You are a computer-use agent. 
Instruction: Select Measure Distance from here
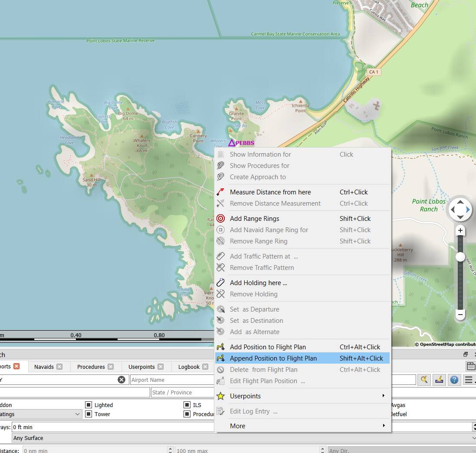(302, 192)
